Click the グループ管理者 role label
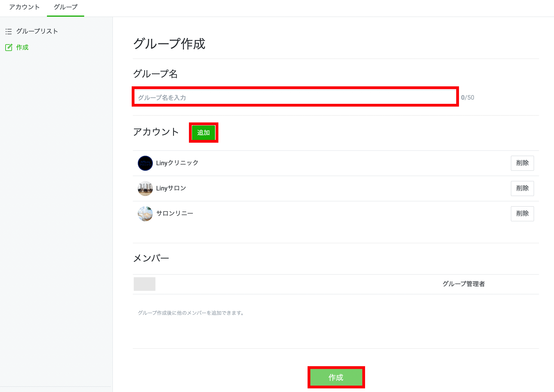This screenshot has height=392, width=554. (x=463, y=284)
